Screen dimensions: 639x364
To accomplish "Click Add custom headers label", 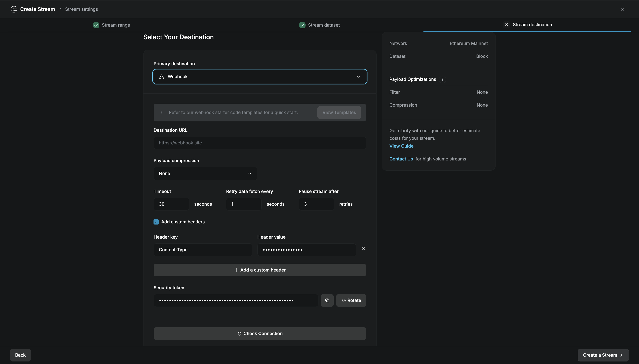I will point(183,222).
